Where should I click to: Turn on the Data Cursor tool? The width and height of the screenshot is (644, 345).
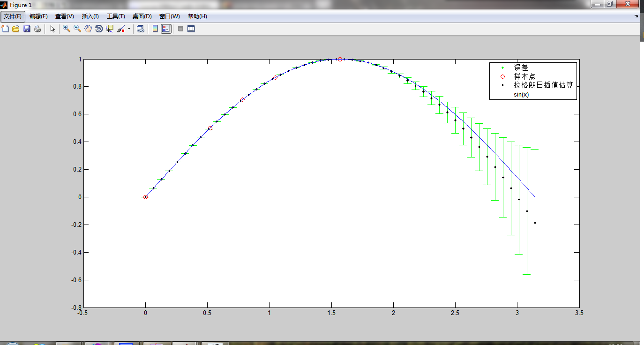pyautogui.click(x=110, y=29)
